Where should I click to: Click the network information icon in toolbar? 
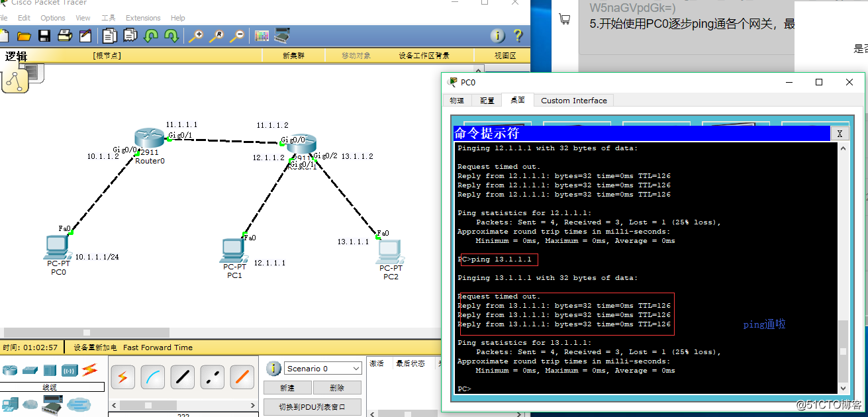[497, 36]
